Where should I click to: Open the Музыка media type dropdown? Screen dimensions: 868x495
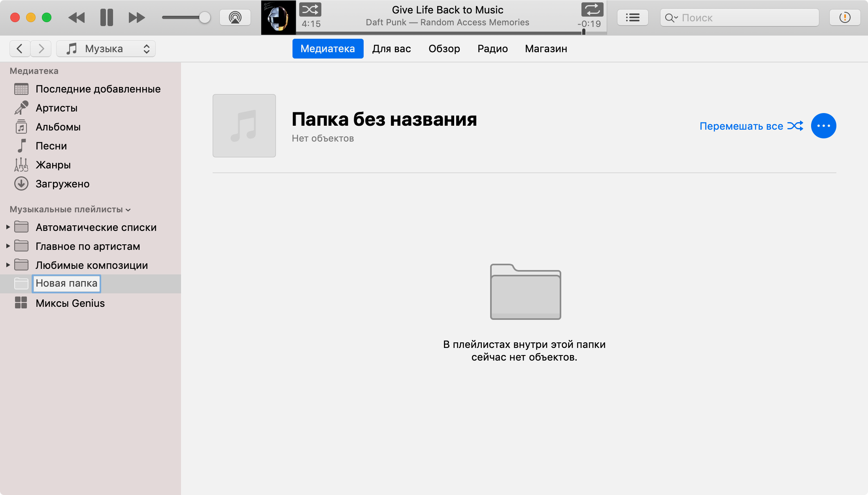(106, 49)
